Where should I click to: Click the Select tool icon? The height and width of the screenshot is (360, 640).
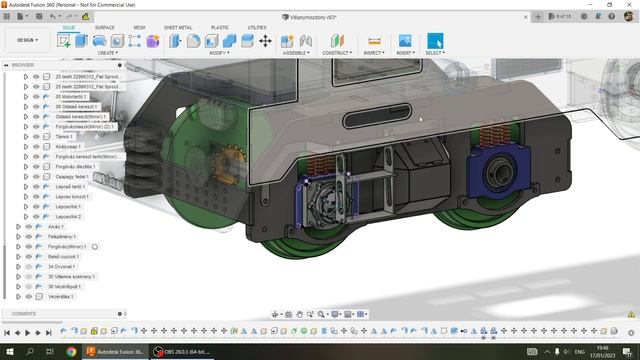click(435, 41)
